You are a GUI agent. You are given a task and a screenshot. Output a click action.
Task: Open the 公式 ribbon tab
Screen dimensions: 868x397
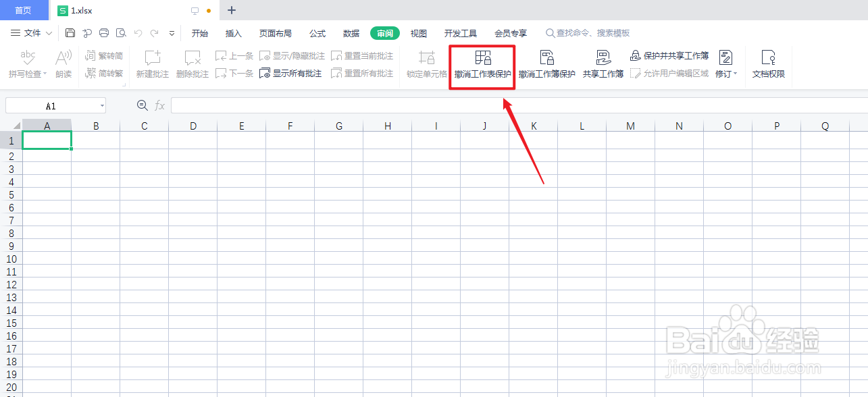317,33
